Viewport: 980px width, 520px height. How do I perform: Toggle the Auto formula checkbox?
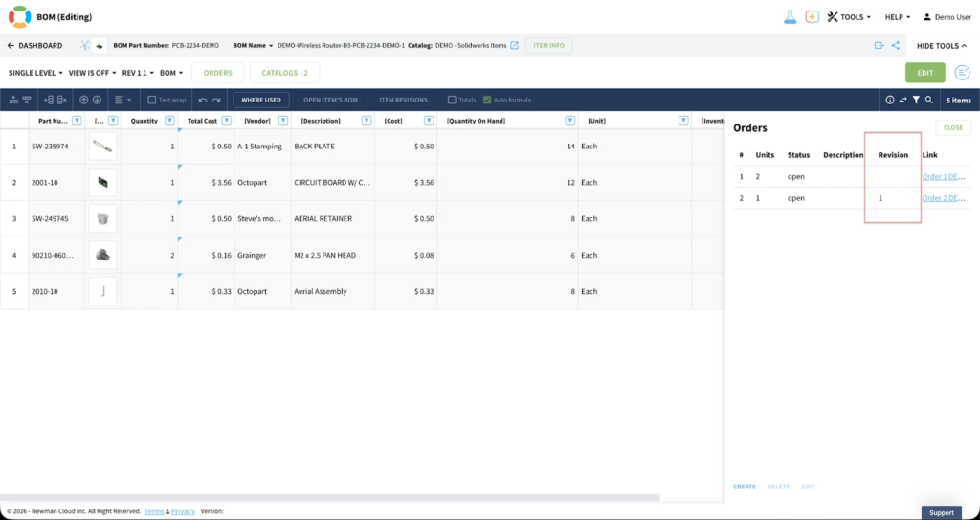(487, 100)
